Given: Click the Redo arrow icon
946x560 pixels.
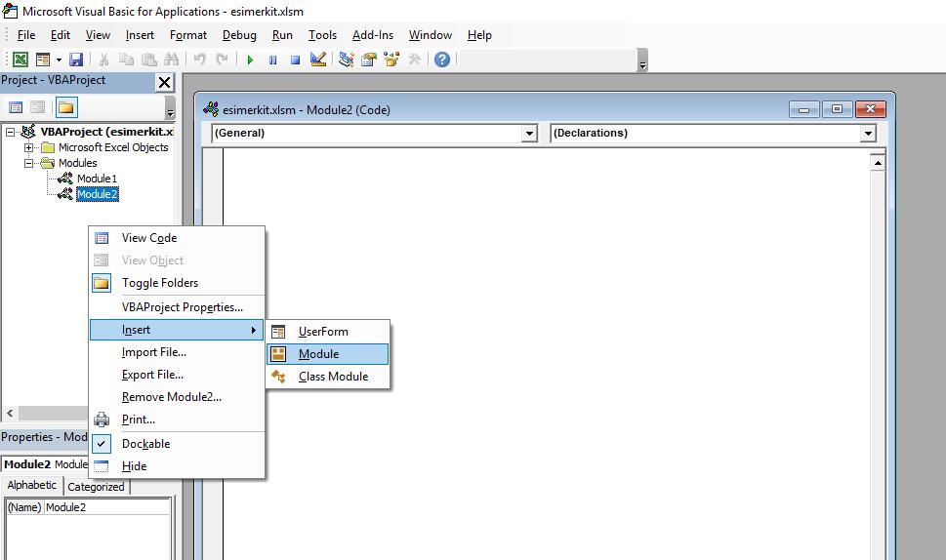Looking at the screenshot, I should click(x=222, y=60).
